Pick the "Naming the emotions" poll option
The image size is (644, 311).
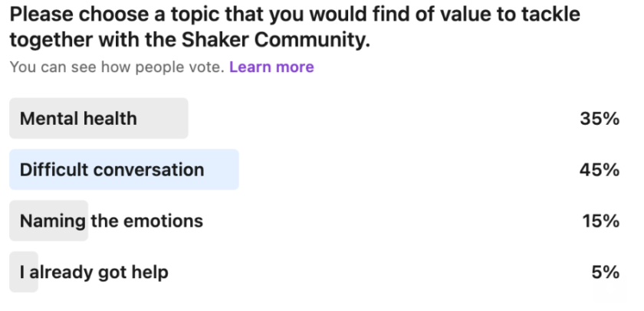tap(111, 221)
